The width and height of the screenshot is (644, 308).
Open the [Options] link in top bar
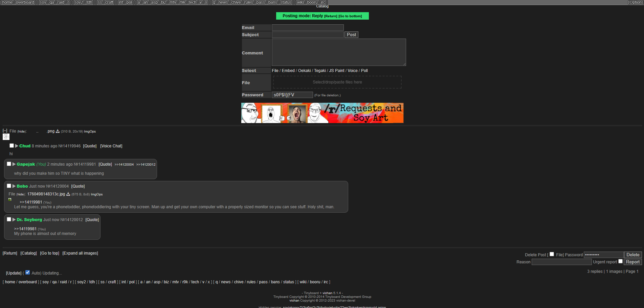tap(636, 2)
